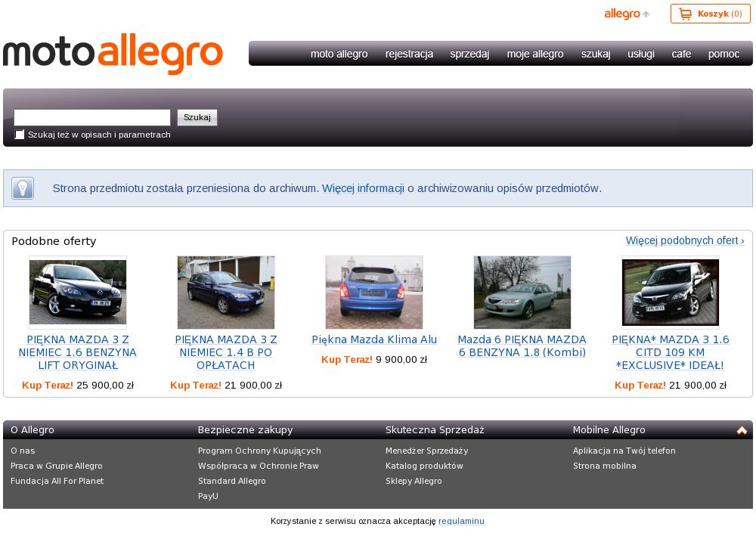Open 'Standard Allegro' footer link

[x=231, y=481]
